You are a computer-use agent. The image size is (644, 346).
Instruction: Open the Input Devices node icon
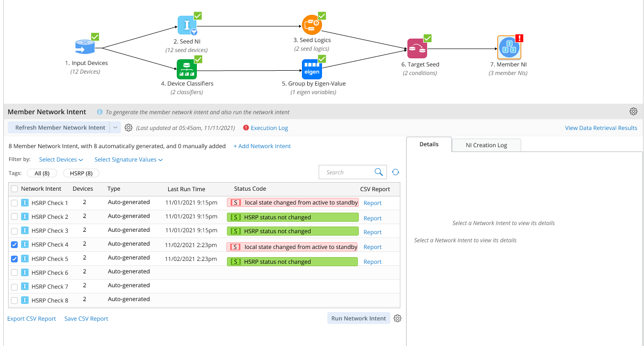pos(85,45)
